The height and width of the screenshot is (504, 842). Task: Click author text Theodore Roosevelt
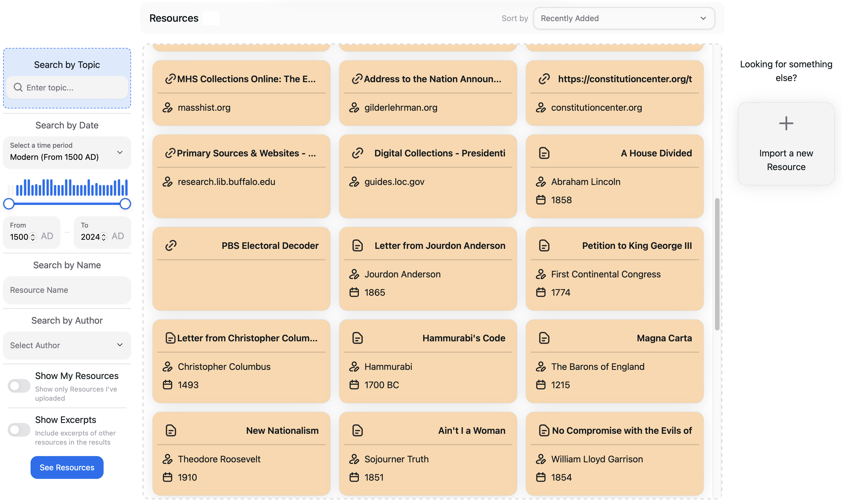(219, 459)
